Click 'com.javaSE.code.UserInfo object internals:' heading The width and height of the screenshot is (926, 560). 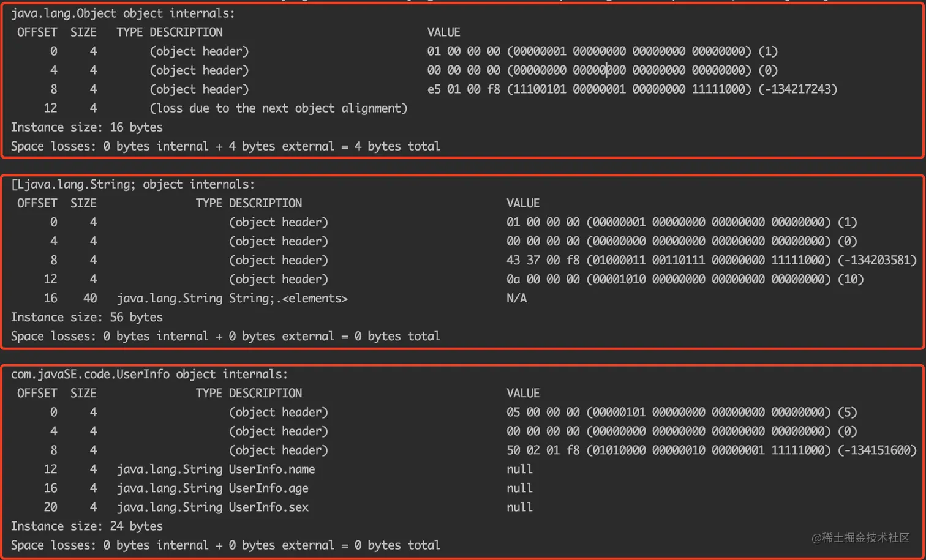point(149,374)
